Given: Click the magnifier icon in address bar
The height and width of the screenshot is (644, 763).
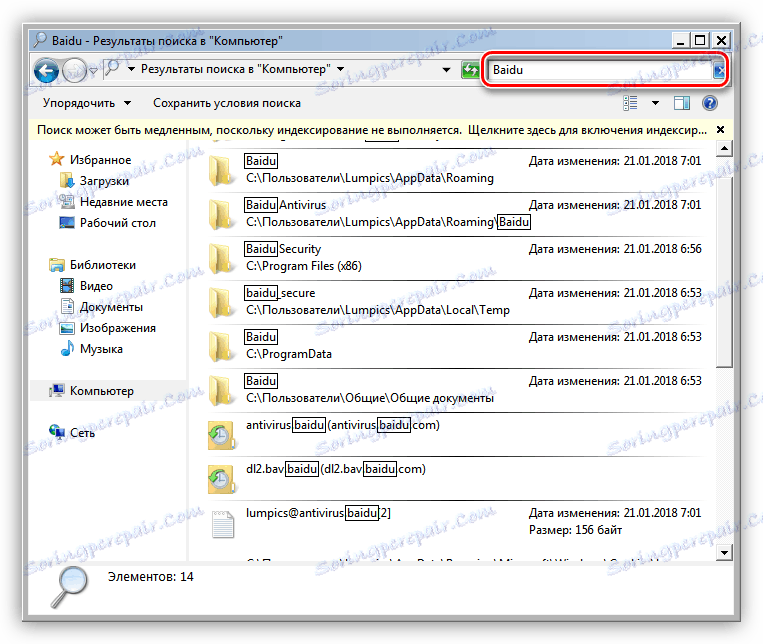Looking at the screenshot, I should coord(113,69).
